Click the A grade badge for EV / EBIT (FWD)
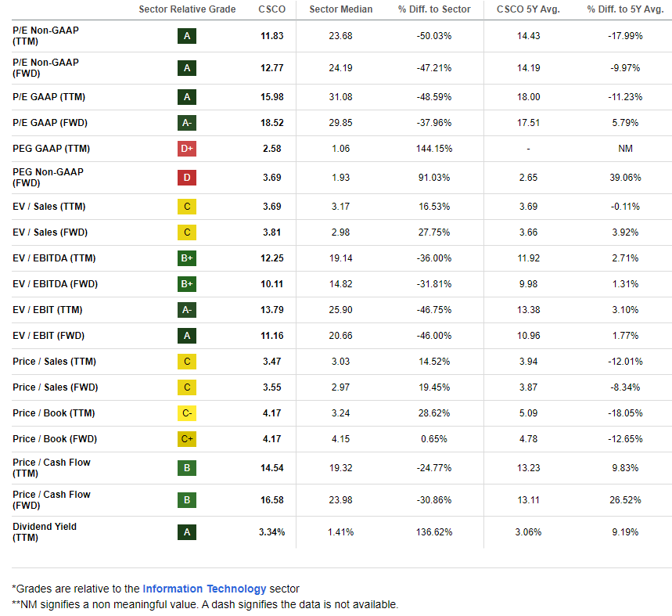The image size is (672, 616). point(187,336)
